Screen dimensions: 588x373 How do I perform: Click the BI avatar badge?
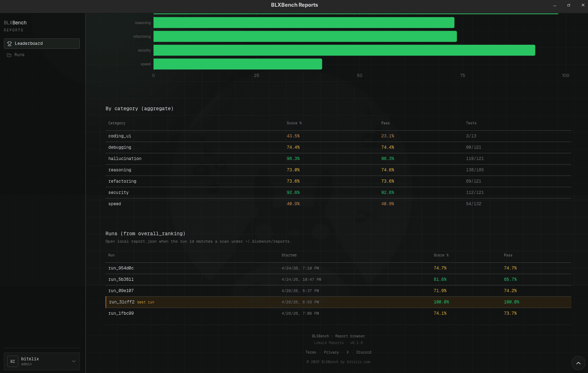coord(13,361)
